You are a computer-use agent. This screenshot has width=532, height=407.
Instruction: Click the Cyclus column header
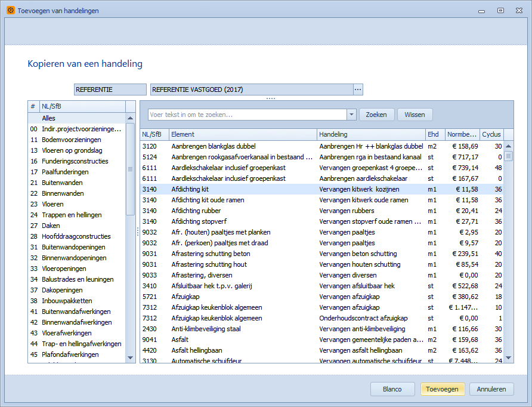(491, 134)
